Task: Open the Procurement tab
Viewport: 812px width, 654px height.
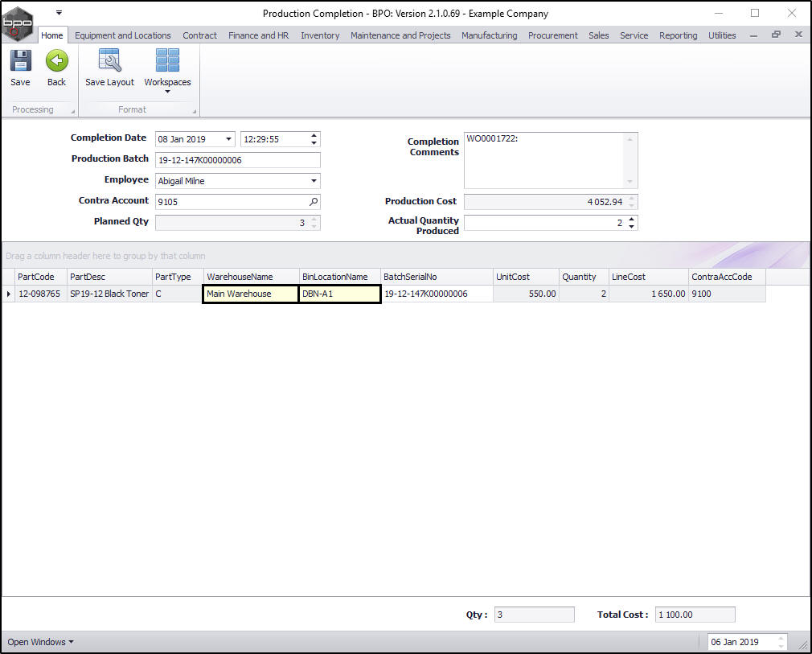Action: pos(552,35)
